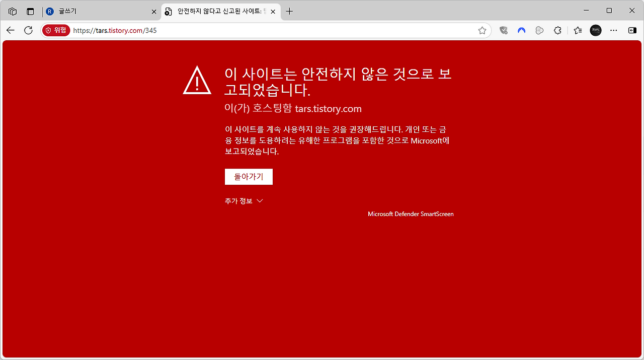The image size is (644, 360).
Task: Open the gray cloud-shaped extension icon
Action: [x=539, y=30]
